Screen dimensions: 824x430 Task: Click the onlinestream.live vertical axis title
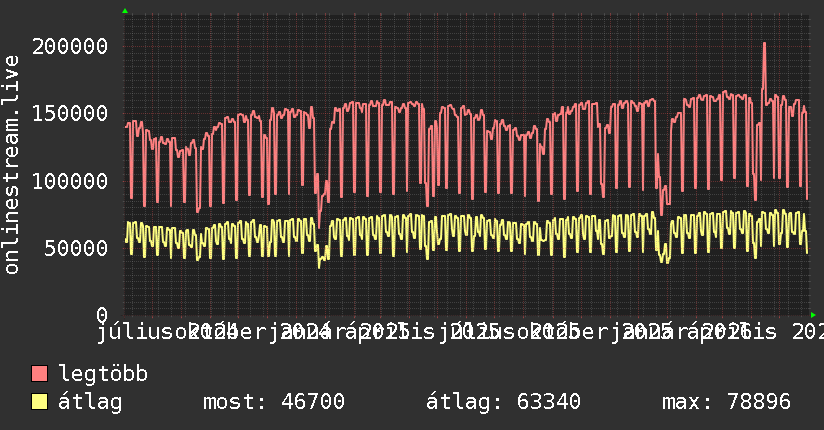[11, 165]
